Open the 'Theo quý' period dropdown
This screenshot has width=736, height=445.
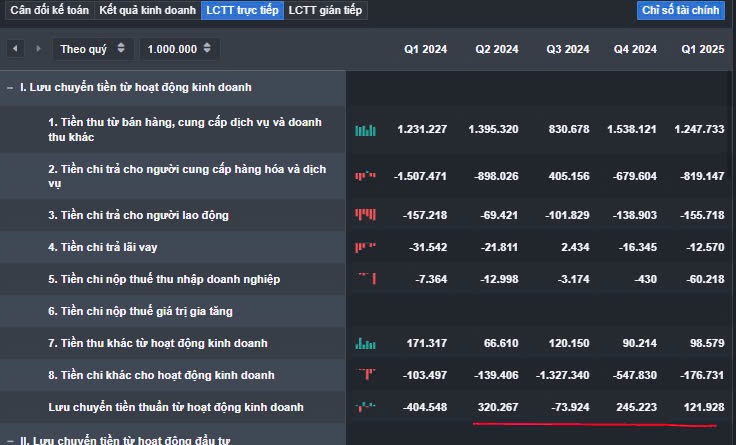(x=93, y=48)
